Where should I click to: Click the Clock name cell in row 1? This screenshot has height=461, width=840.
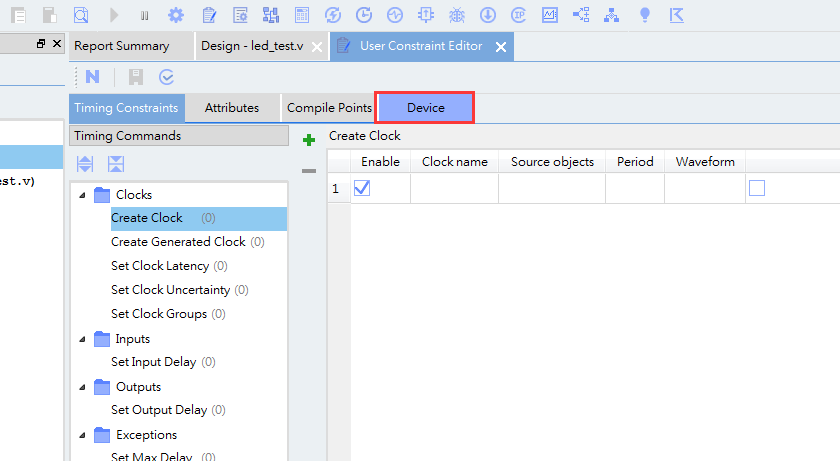click(454, 188)
